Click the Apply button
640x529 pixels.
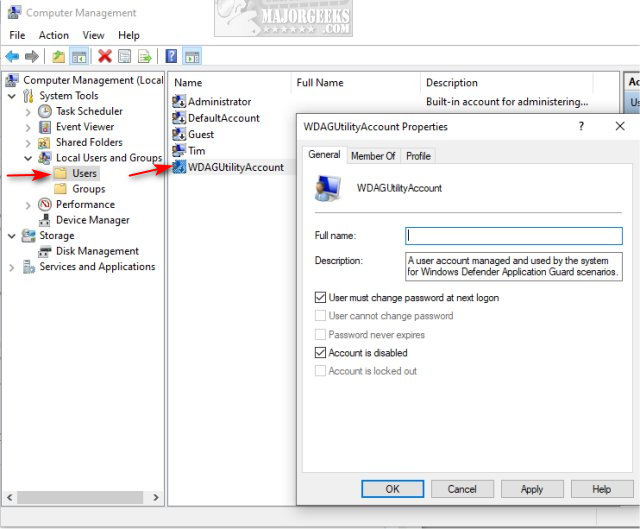point(532,489)
